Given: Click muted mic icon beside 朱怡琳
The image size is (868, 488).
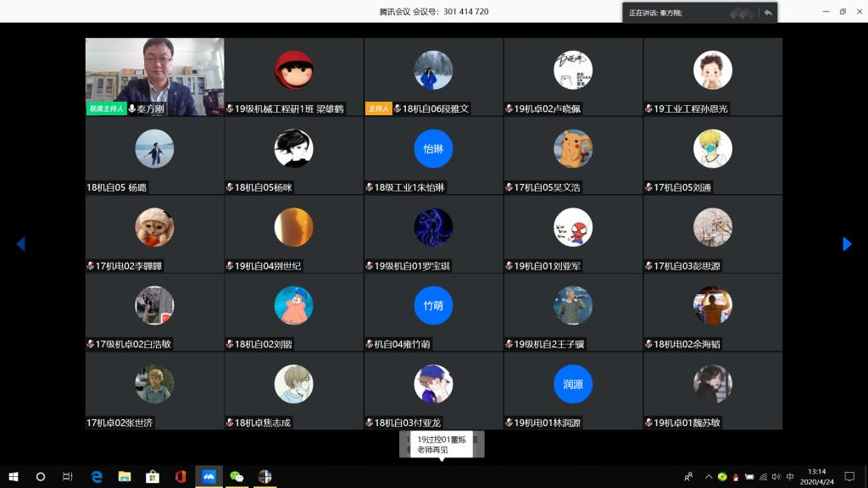Looking at the screenshot, I should (370, 187).
